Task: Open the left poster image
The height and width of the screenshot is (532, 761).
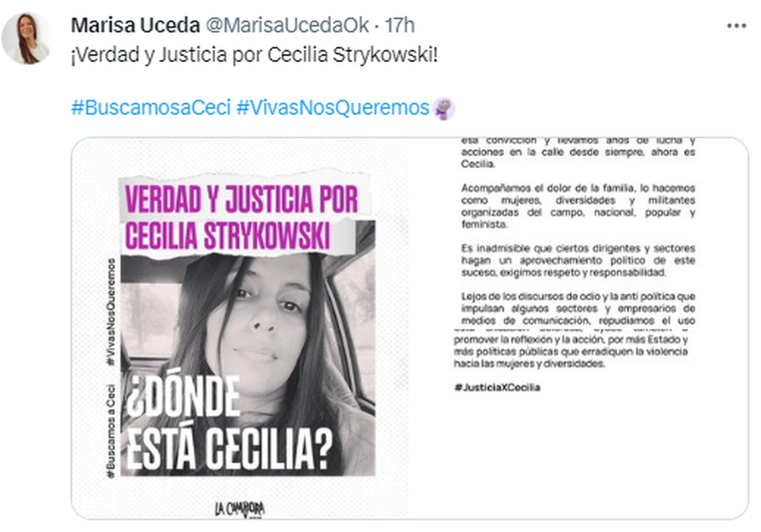Action: [x=240, y=328]
